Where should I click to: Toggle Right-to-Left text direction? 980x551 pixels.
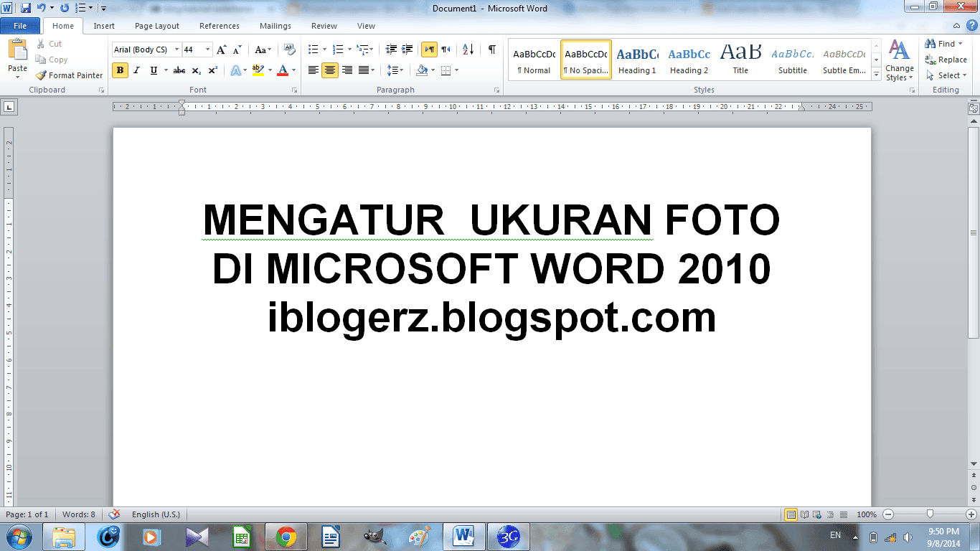click(x=446, y=50)
